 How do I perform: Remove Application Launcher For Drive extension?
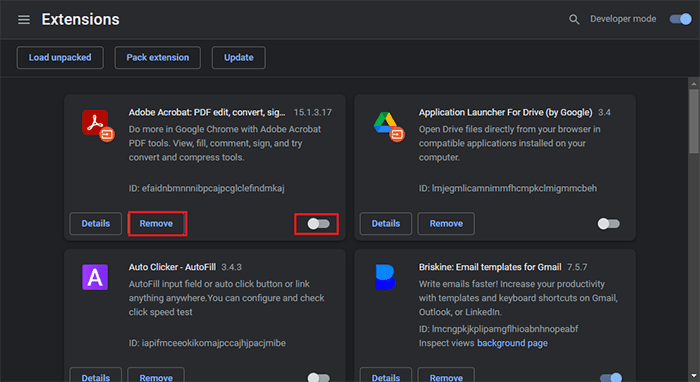coord(446,224)
